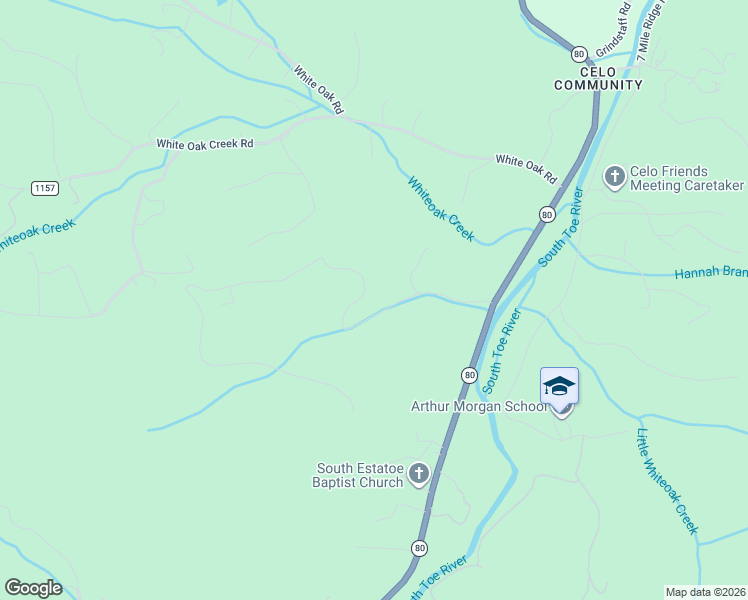The width and height of the screenshot is (748, 600).
Task: Click the Whiteoak Creek stream label
Action: click(441, 209)
